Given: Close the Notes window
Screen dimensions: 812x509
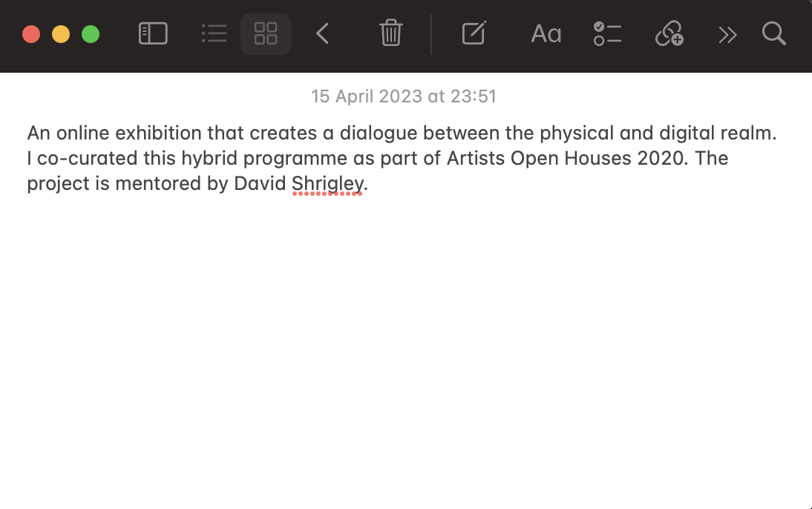Looking at the screenshot, I should point(31,34).
